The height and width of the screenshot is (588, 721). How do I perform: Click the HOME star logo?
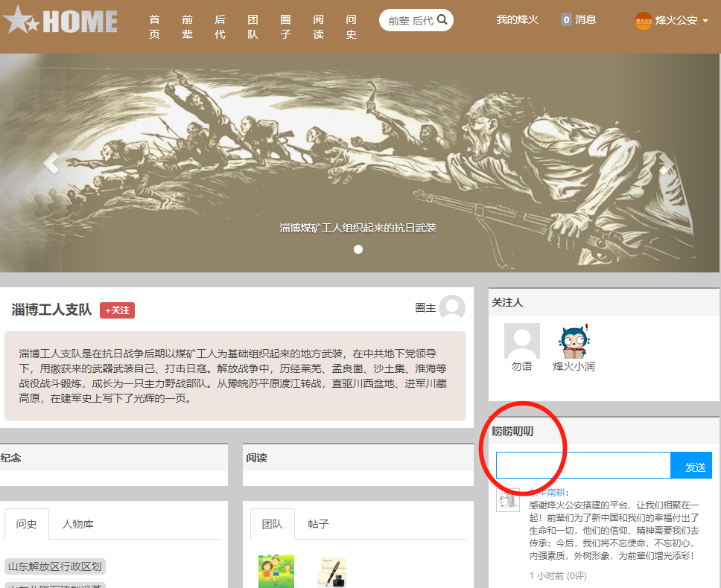click(x=60, y=21)
